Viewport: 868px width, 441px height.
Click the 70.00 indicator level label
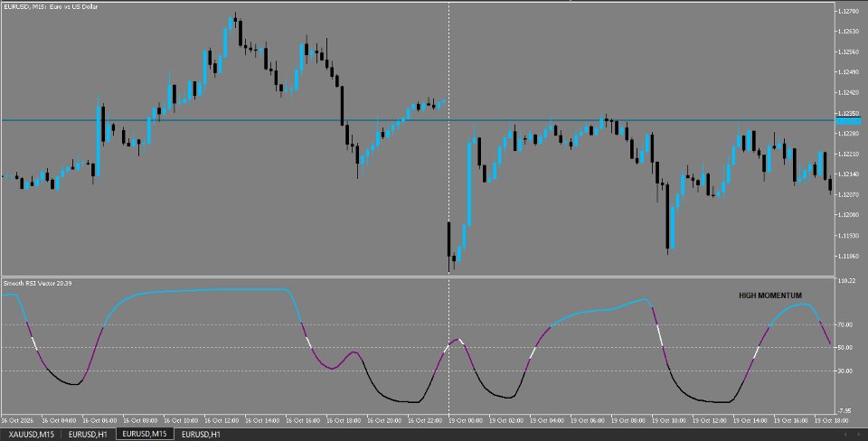click(x=845, y=324)
